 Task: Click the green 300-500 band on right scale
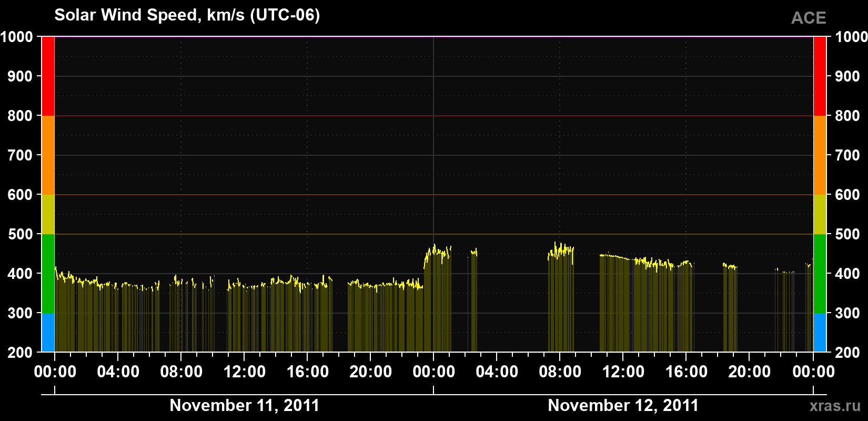[x=820, y=274]
